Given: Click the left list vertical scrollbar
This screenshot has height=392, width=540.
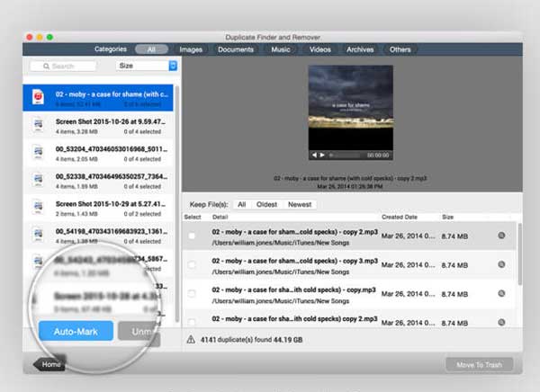Looking at the screenshot, I should [x=177, y=203].
